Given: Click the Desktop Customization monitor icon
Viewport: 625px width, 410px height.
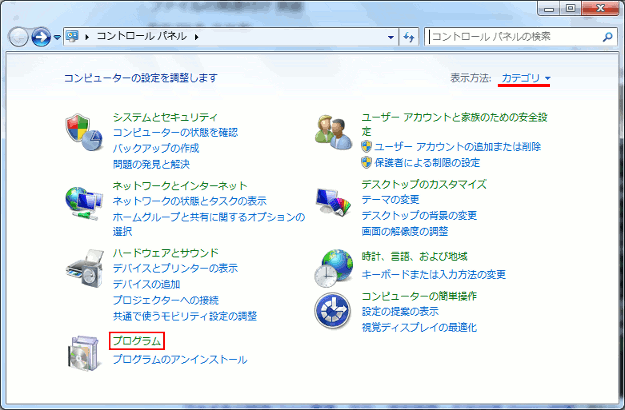Looking at the screenshot, I should click(332, 201).
